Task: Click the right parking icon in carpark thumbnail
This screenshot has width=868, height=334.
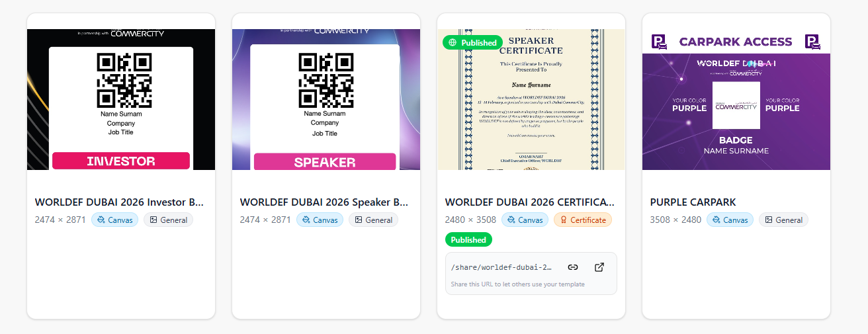Action: [x=812, y=42]
